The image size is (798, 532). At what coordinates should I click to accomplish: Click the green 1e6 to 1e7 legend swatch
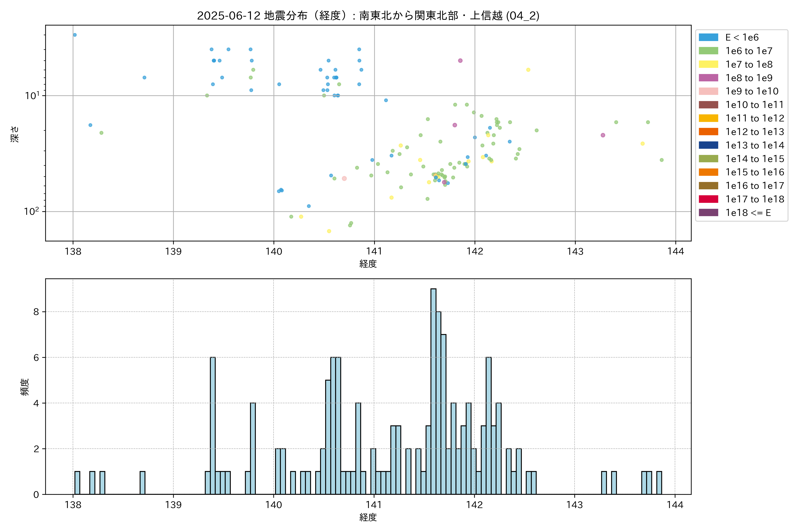[708, 51]
